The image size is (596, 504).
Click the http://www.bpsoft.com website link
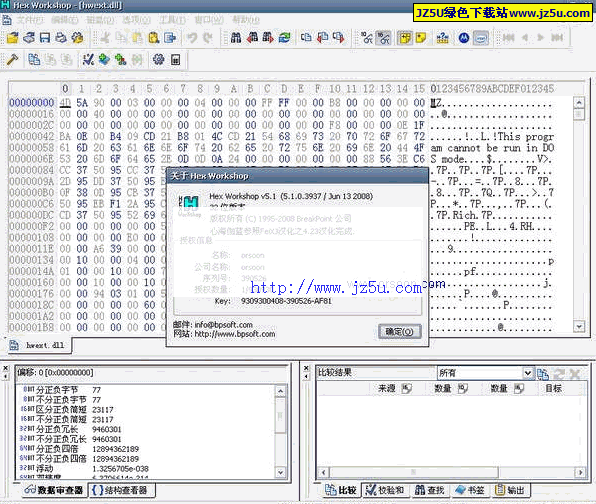pos(235,334)
